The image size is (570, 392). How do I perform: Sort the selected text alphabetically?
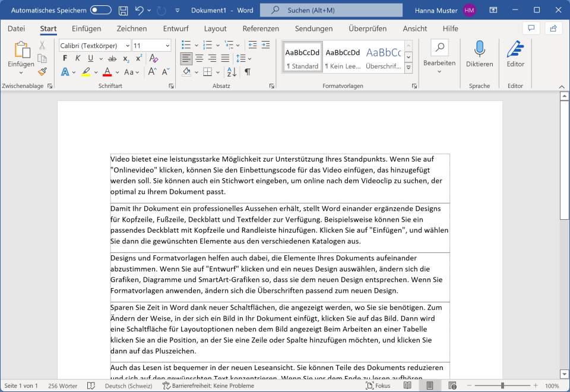232,72
